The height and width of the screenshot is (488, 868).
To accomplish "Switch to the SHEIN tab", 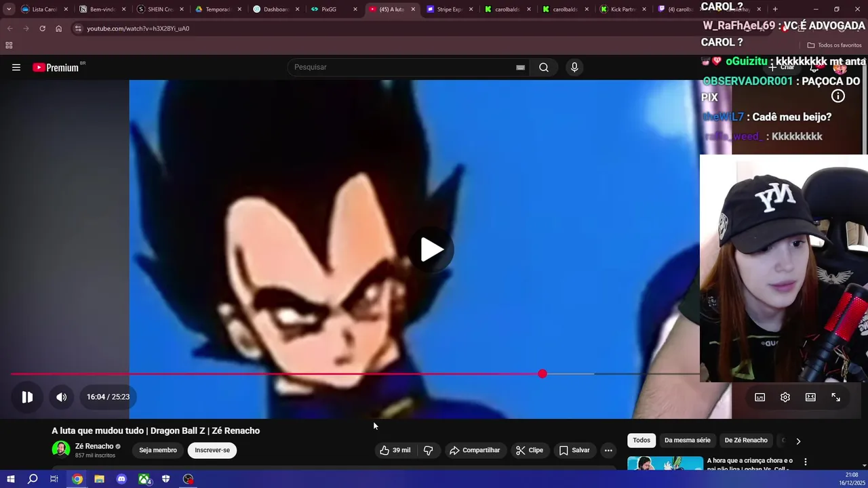I will tap(159, 9).
